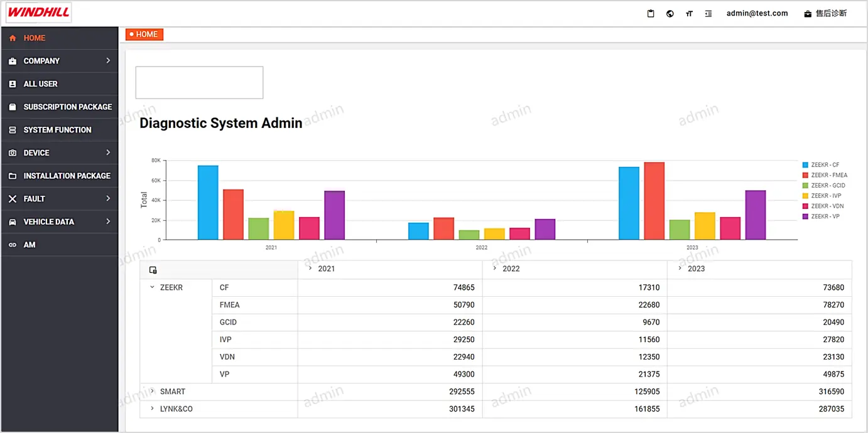
Task: Toggle the ZEEKR - IVP legend swatch
Action: point(805,196)
